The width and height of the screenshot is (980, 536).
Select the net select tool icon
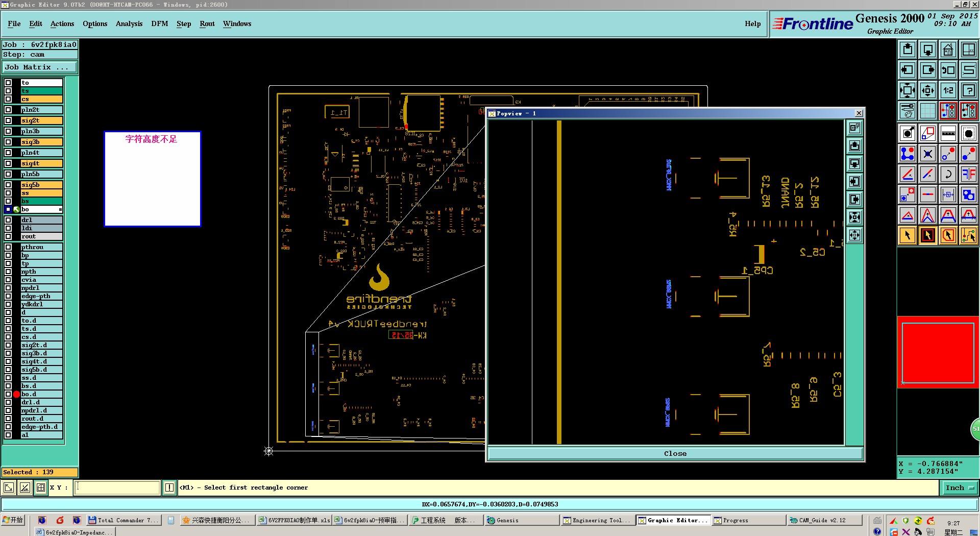[x=968, y=235]
